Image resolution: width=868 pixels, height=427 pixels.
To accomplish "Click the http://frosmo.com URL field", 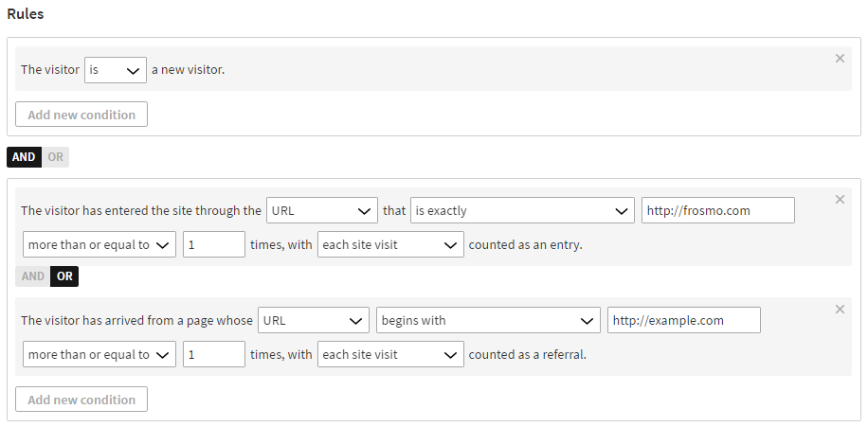I will pos(717,211).
